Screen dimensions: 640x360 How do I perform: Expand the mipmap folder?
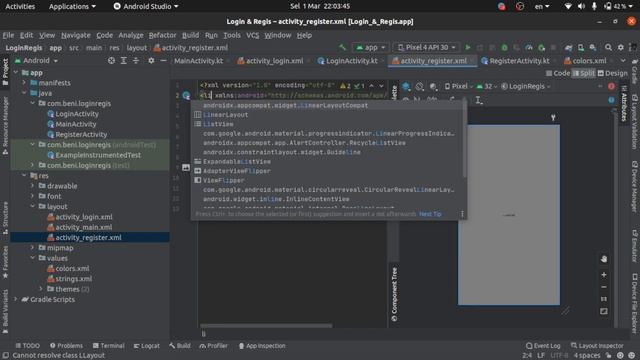point(32,248)
